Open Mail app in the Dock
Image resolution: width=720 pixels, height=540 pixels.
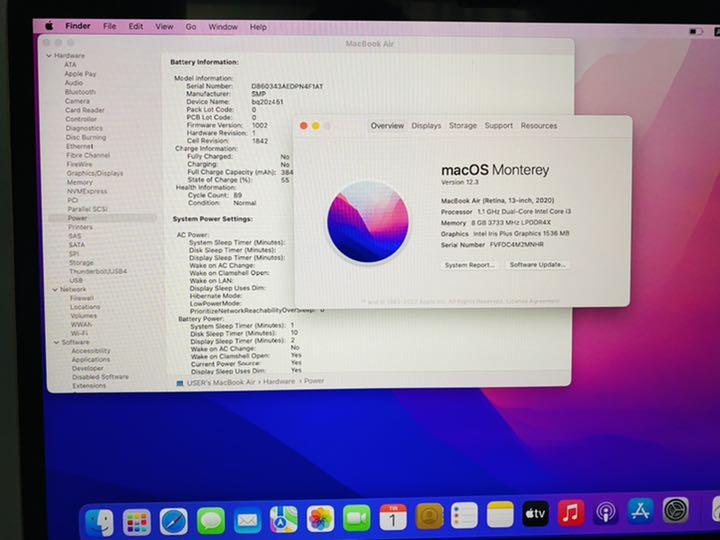coord(247,521)
